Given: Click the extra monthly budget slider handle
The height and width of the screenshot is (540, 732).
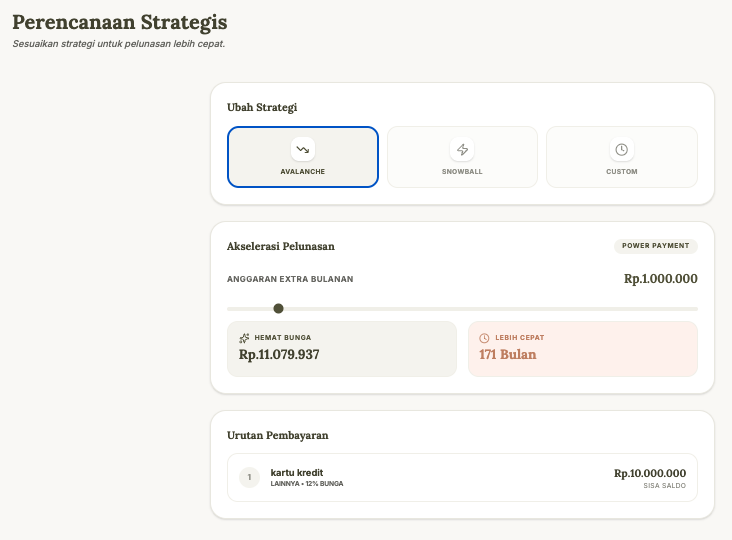Looking at the screenshot, I should pyautogui.click(x=278, y=309).
